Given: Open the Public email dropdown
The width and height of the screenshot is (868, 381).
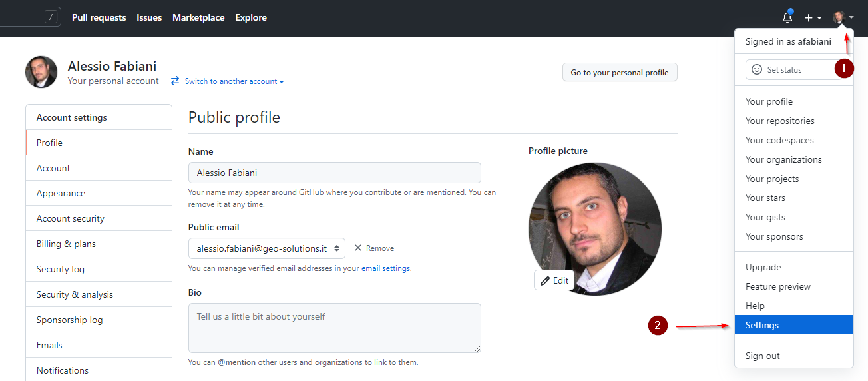Looking at the screenshot, I should click(x=267, y=248).
